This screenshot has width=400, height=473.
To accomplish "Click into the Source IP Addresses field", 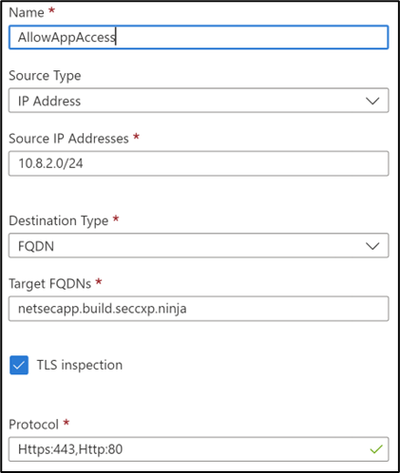I will [x=199, y=163].
